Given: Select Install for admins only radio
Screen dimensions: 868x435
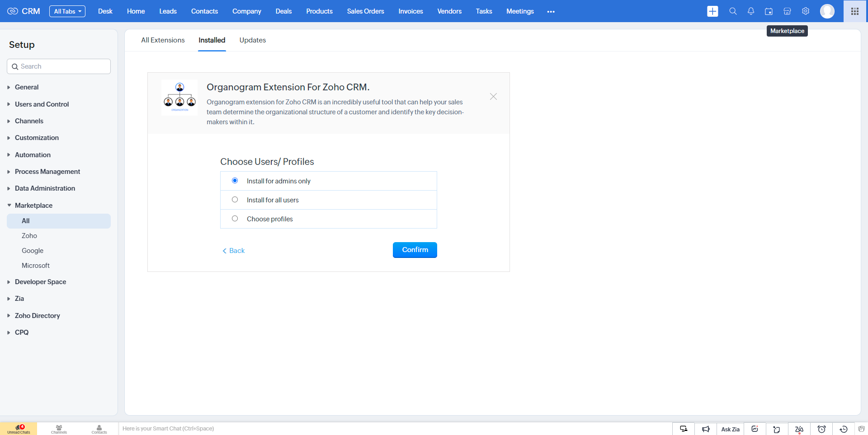Looking at the screenshot, I should tap(235, 181).
